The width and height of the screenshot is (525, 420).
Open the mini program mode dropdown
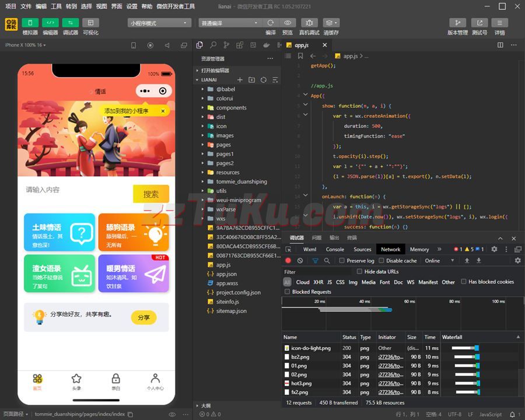(159, 23)
